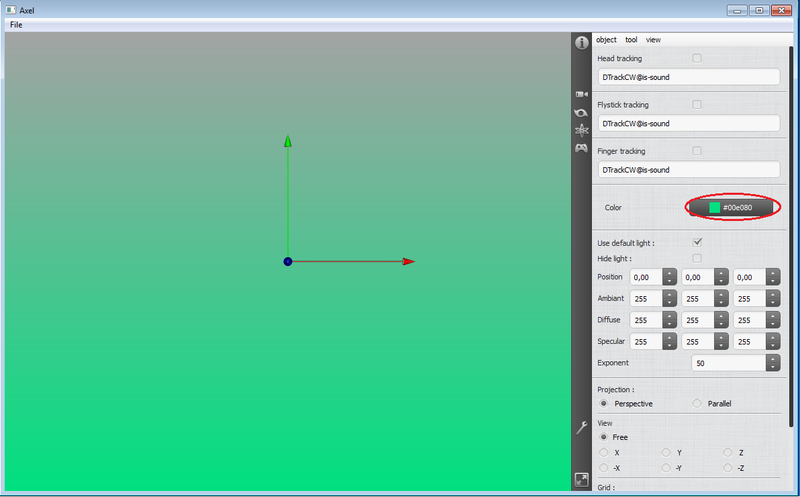Viewport: 800px width, 497px height.
Task: Click the camera icon in sidebar
Action: pyautogui.click(x=581, y=94)
